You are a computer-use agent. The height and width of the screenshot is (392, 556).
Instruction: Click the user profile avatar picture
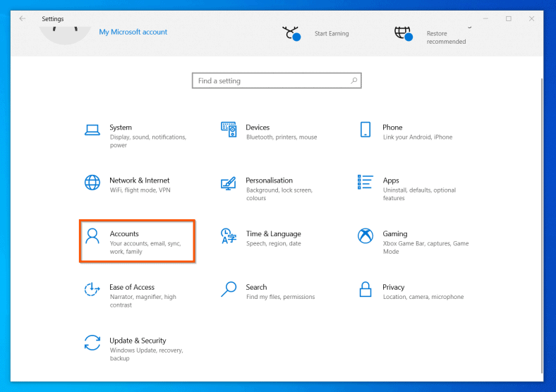click(64, 35)
